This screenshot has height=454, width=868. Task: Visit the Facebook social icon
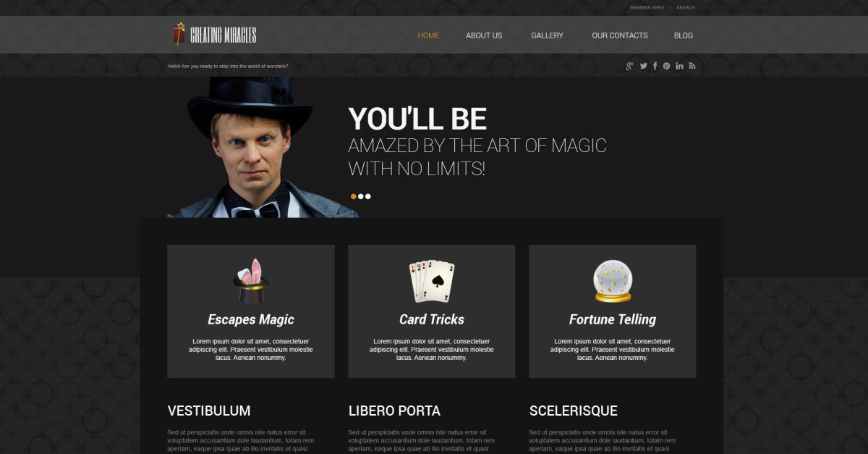(655, 66)
